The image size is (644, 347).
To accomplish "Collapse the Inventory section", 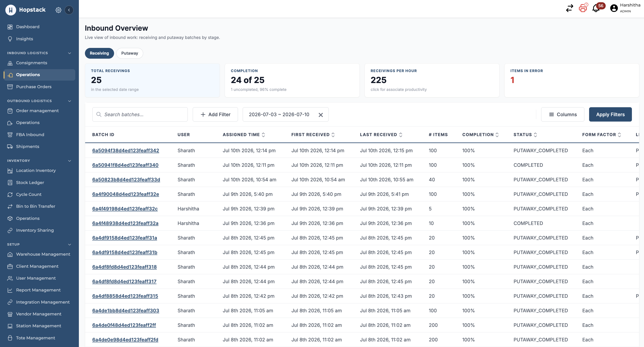I will [69, 161].
